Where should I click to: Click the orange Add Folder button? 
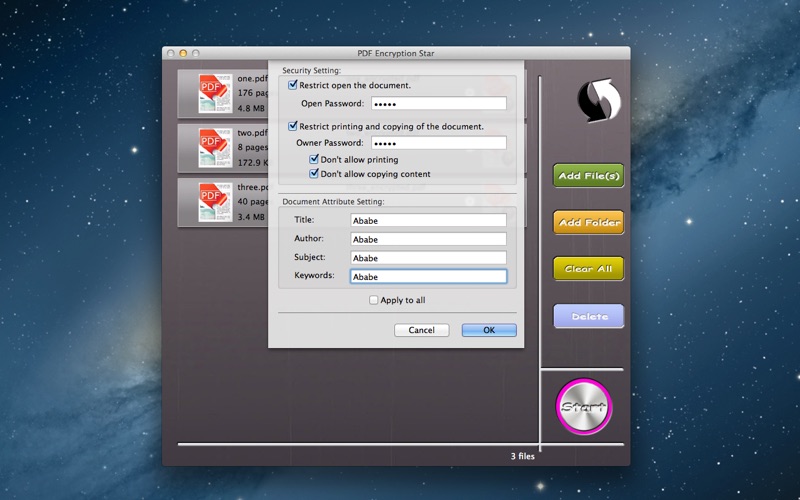coord(589,222)
